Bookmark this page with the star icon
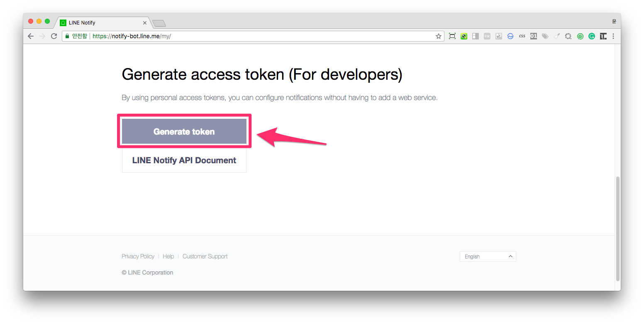 (x=438, y=36)
